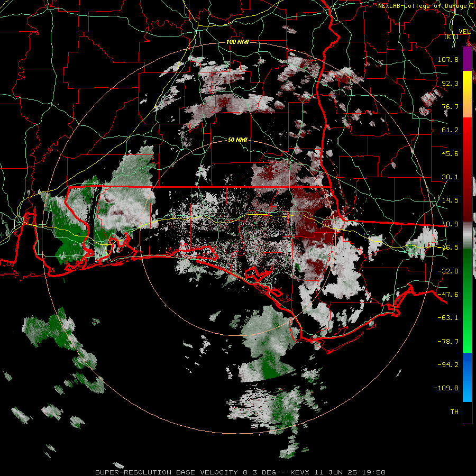Click the [KT] units label
This screenshot has width=476, height=476.
[452, 36]
